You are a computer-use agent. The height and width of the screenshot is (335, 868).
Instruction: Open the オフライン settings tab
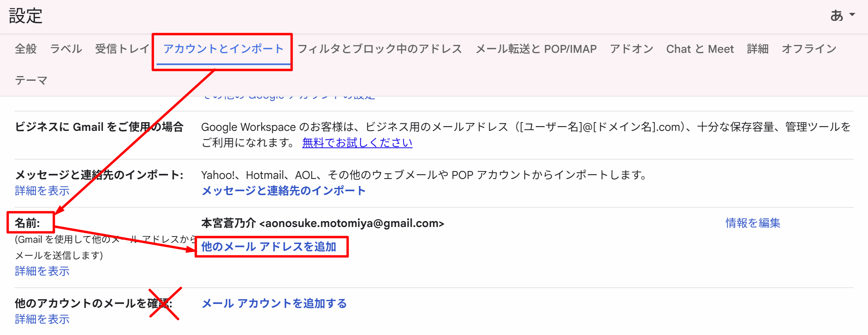click(x=809, y=49)
